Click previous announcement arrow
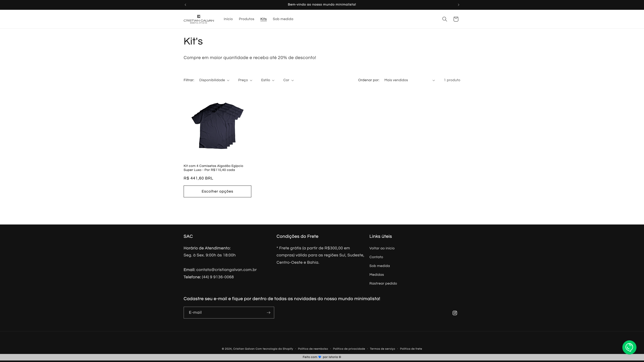 (185, 5)
